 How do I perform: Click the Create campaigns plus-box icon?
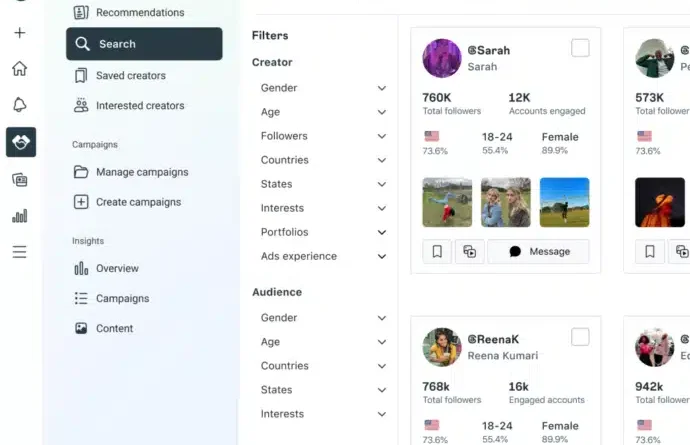pyautogui.click(x=81, y=202)
